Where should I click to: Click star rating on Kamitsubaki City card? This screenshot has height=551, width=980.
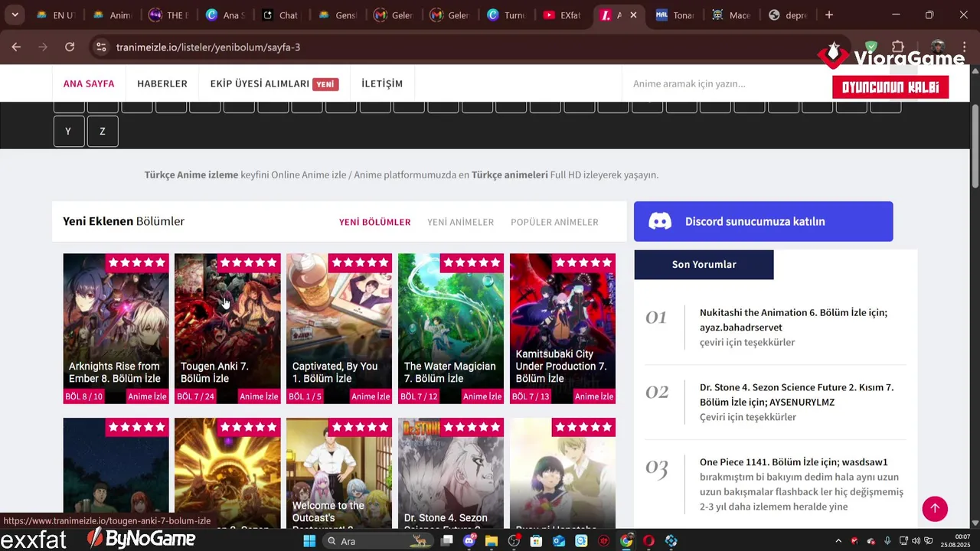pos(584,262)
